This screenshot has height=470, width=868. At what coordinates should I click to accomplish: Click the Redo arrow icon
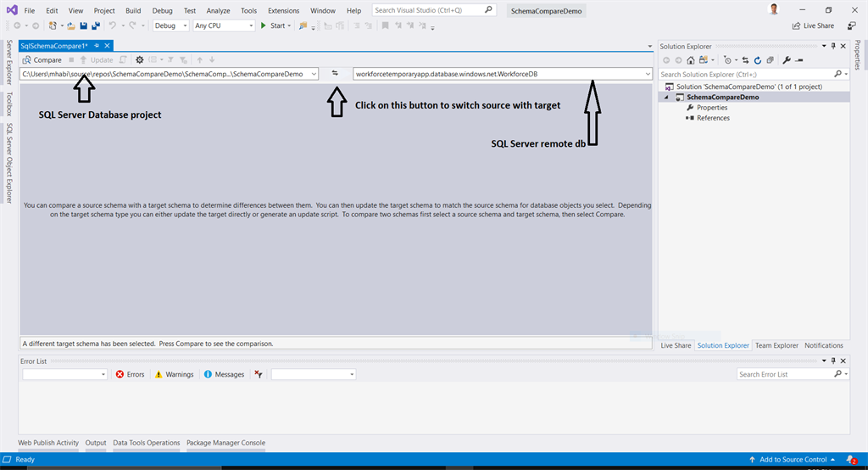pyautogui.click(x=133, y=25)
